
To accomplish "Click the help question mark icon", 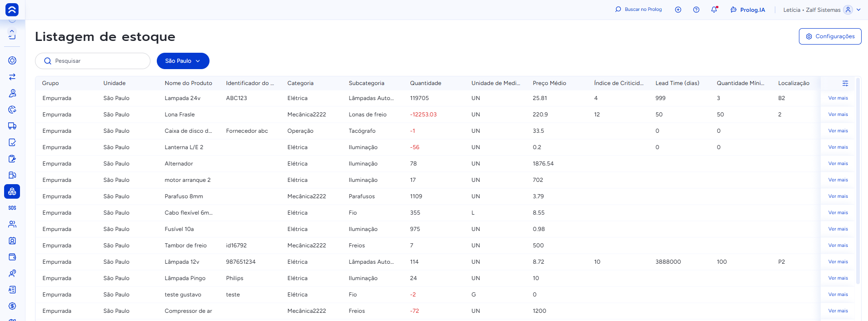I will coord(696,10).
